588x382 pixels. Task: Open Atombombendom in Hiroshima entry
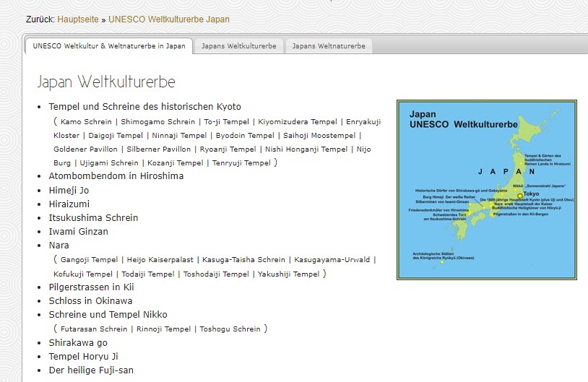pos(116,175)
